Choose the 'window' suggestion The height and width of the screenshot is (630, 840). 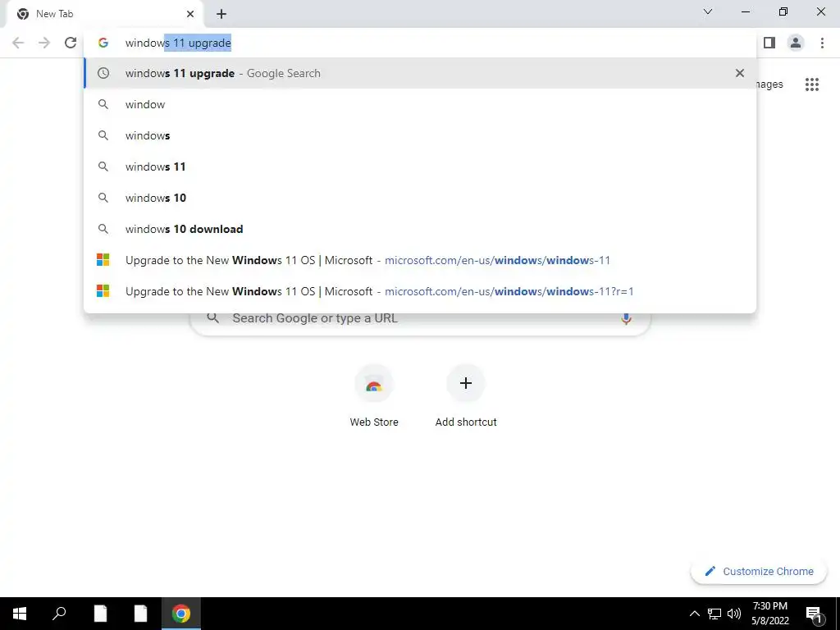coord(420,104)
